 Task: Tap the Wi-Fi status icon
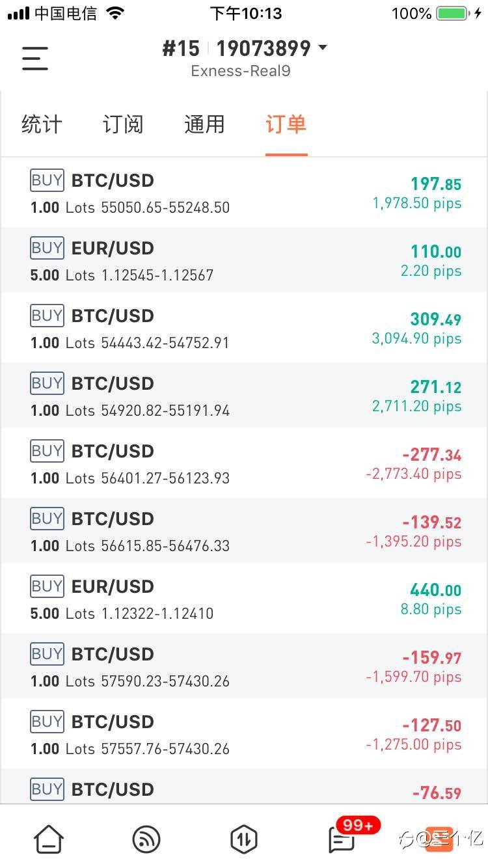pos(115,13)
